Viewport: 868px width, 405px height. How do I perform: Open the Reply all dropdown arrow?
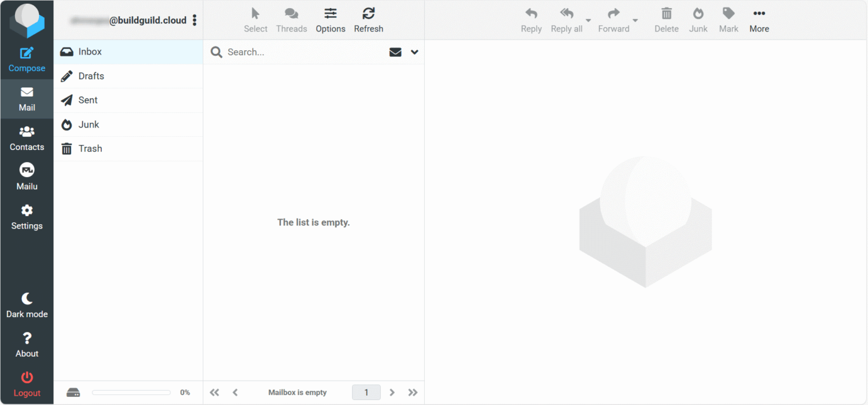[588, 20]
